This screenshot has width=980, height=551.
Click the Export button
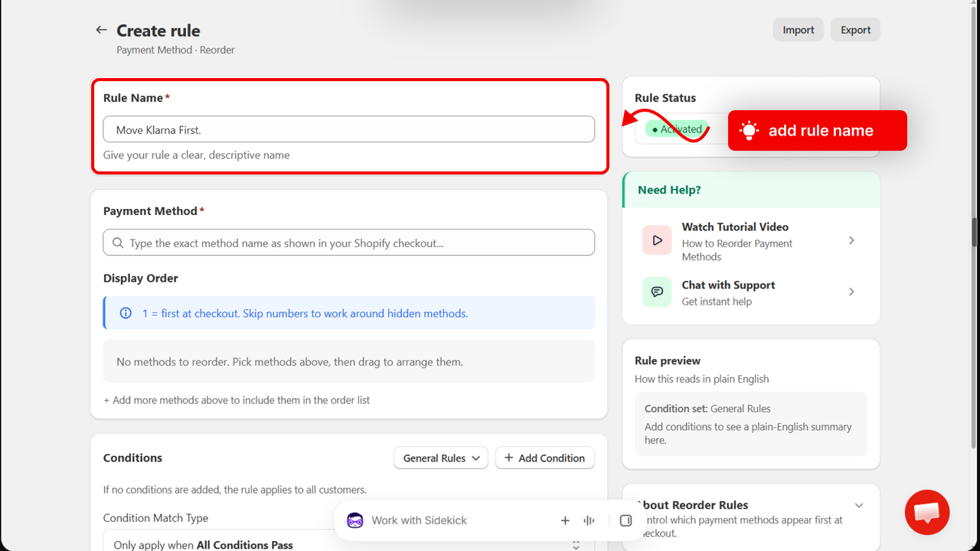tap(855, 30)
